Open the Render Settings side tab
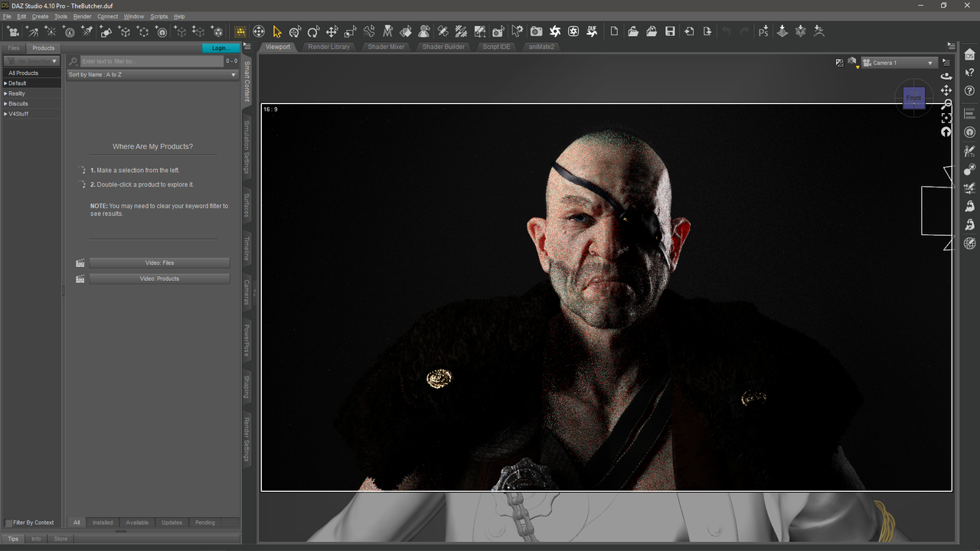The height and width of the screenshot is (551, 980). click(247, 439)
